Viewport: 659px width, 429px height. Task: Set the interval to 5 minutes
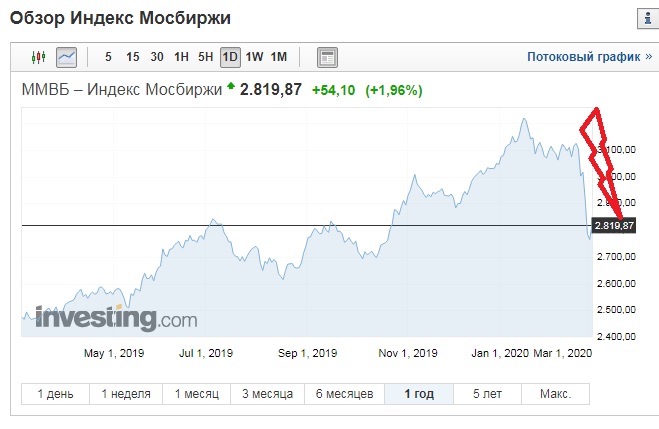point(108,57)
